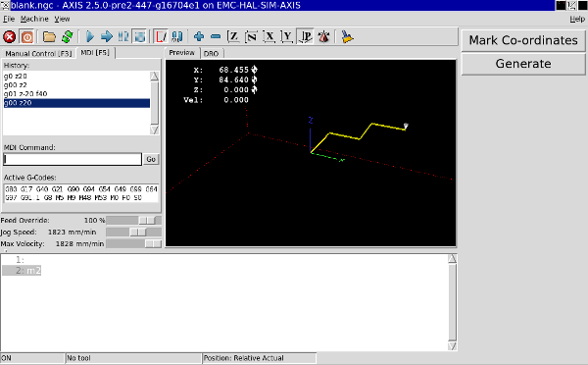
Task: Toggle skip lines starting with slash
Action: click(161, 37)
